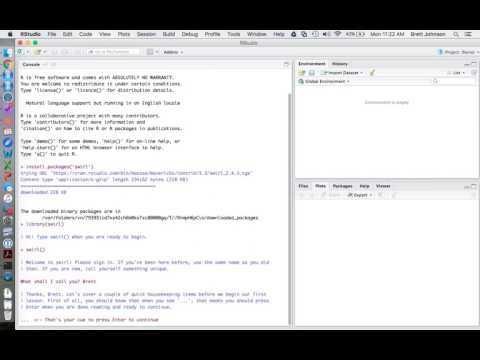Open Trash in the Dock
This screenshot has width=480, height=360.
(7, 315)
